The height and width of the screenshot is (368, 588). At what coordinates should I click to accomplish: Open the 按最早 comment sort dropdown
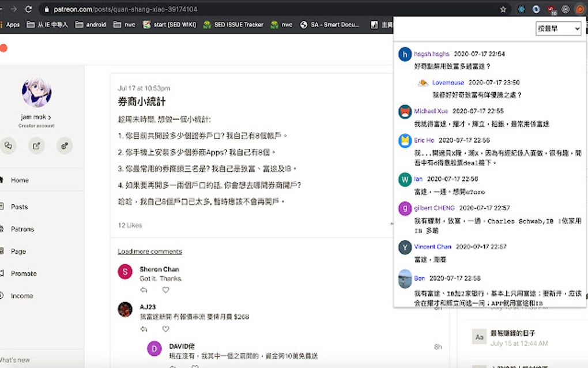pos(558,28)
